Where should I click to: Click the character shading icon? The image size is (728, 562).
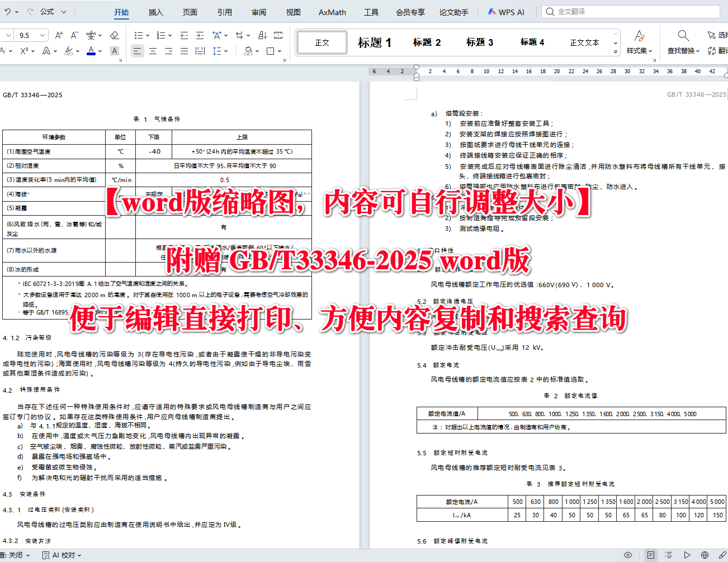(114, 50)
